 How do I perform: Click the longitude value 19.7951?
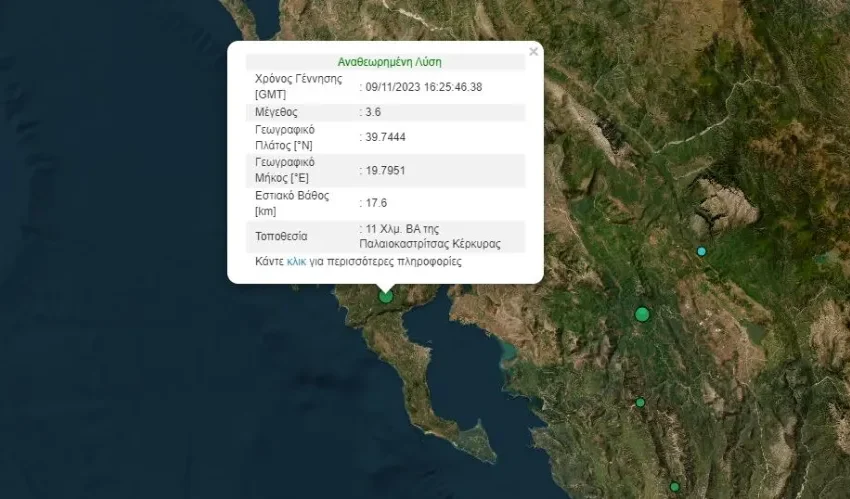(385, 170)
